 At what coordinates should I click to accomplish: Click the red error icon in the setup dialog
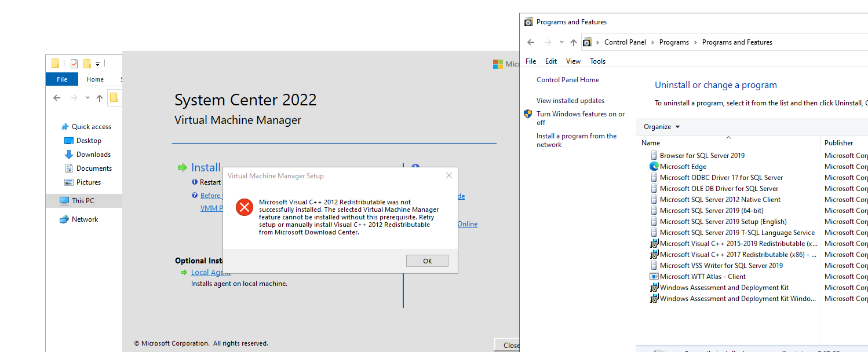pyautogui.click(x=244, y=207)
